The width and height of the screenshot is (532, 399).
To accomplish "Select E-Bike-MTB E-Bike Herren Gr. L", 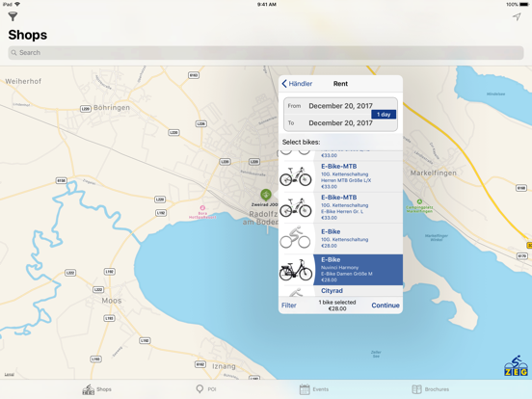I will [x=340, y=207].
